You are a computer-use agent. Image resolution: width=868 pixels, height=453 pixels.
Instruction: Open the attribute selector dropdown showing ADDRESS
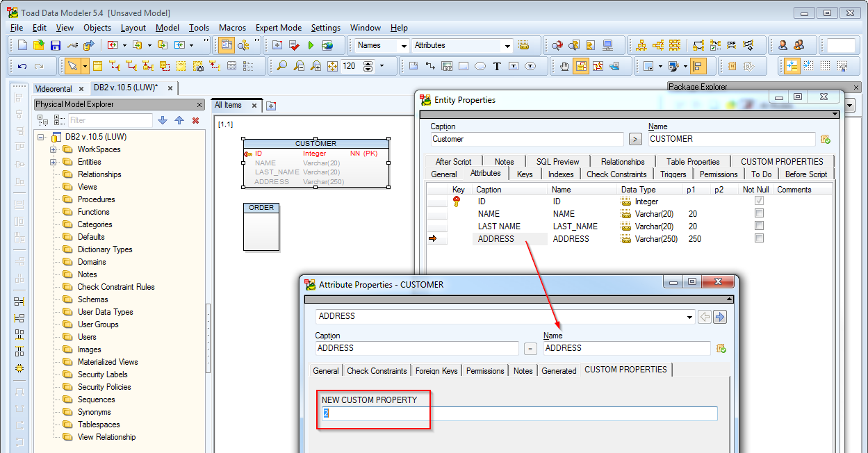pyautogui.click(x=690, y=317)
